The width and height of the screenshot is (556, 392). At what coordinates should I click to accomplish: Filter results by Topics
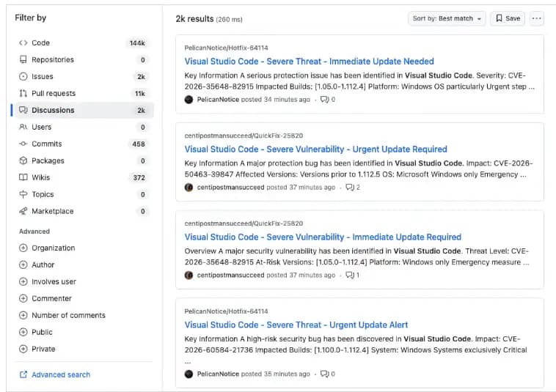click(x=84, y=194)
